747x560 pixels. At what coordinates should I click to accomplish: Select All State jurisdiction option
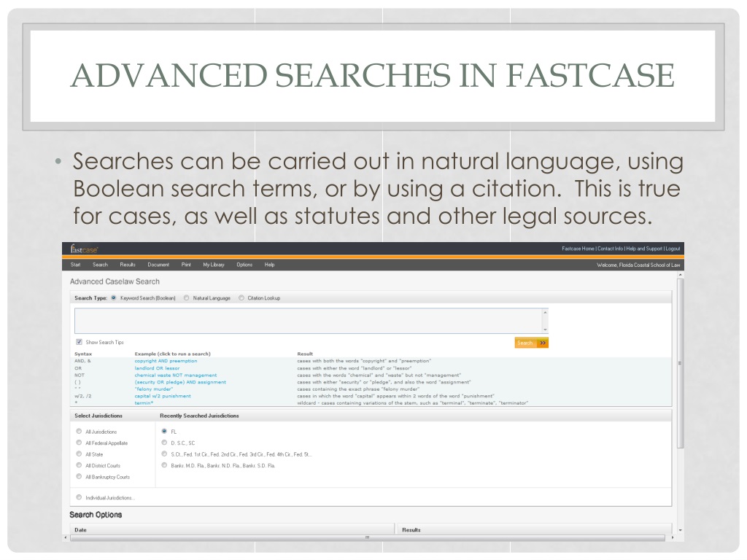pyautogui.click(x=79, y=454)
